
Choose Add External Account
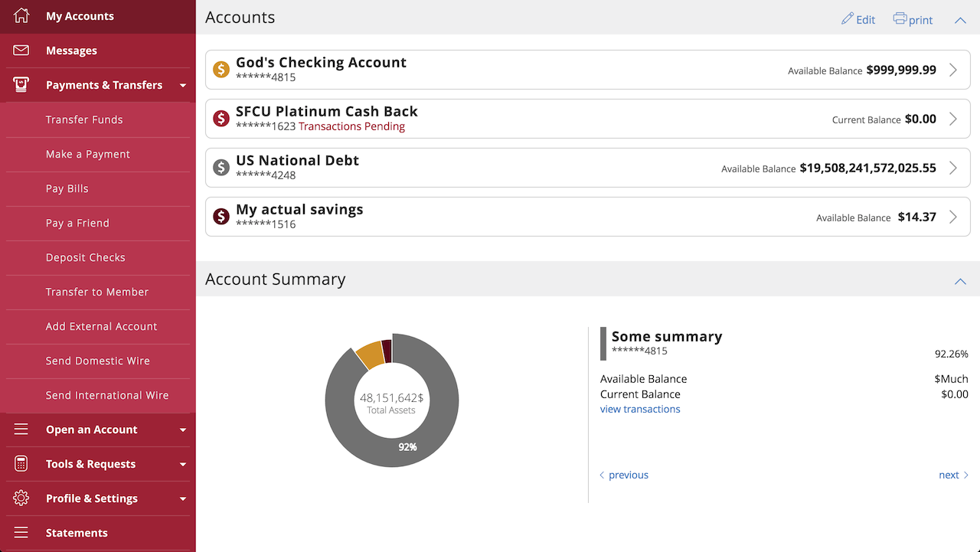click(x=98, y=326)
